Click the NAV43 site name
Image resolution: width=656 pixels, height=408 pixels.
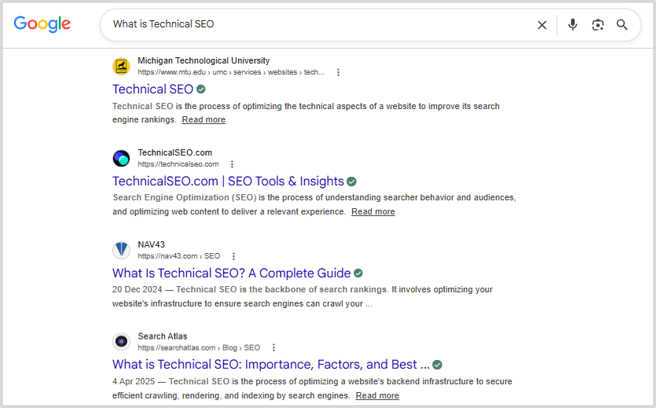coord(151,244)
